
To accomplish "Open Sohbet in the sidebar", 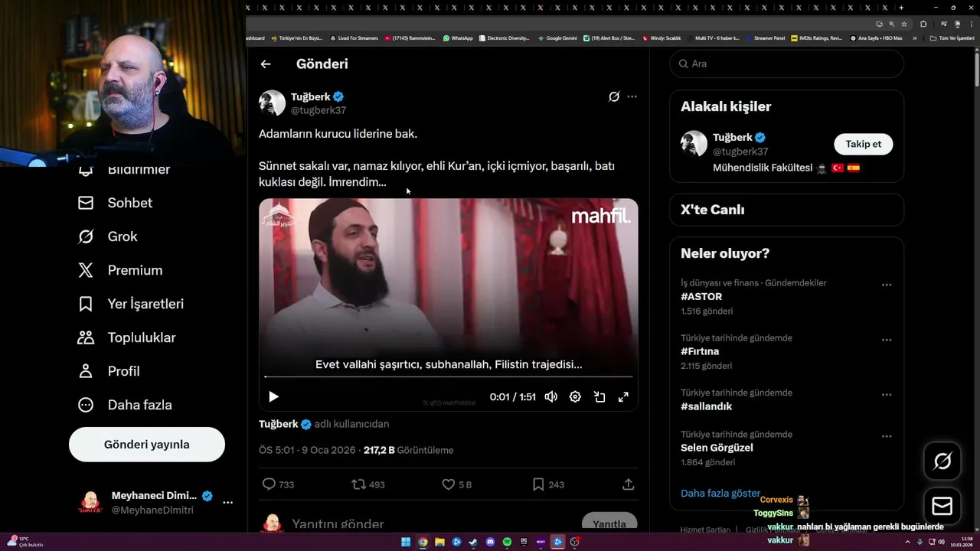I will [x=116, y=203].
